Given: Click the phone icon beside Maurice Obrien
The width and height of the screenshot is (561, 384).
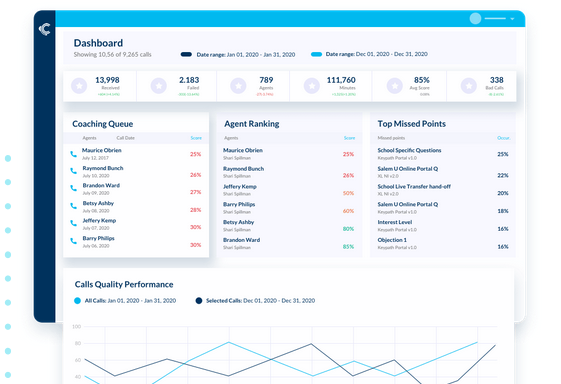Looking at the screenshot, I should (73, 154).
